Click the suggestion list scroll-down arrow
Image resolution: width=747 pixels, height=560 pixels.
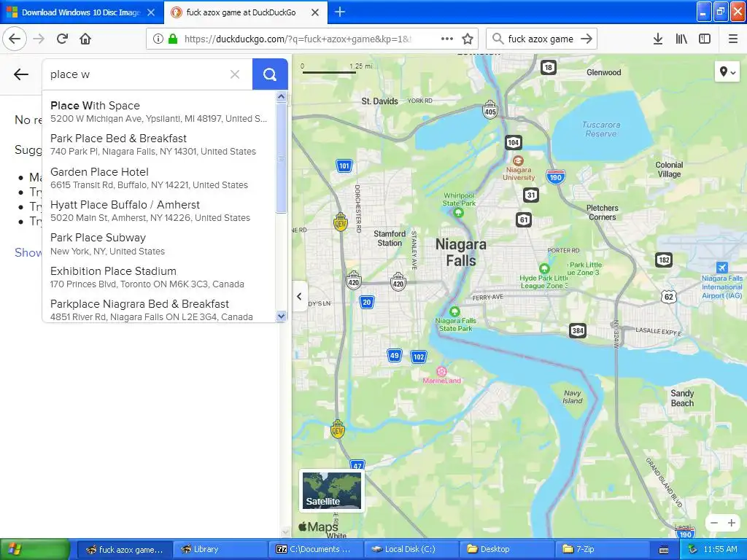[281, 316]
